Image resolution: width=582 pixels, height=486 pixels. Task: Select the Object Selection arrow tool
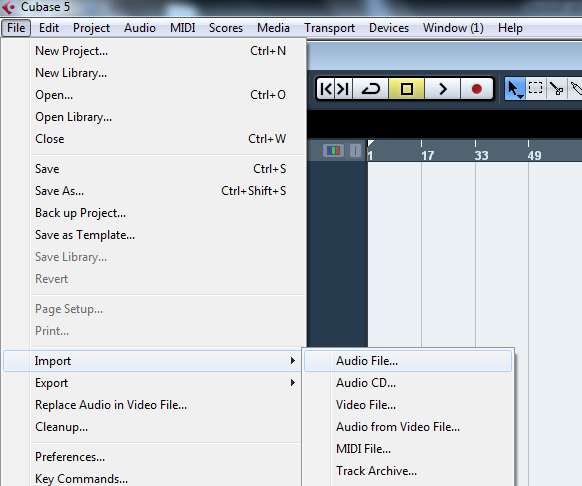[514, 89]
